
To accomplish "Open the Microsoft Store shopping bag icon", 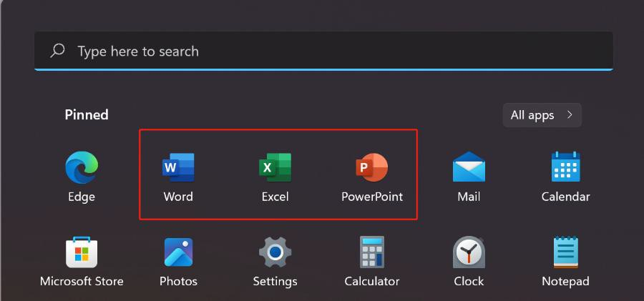I will (81, 252).
